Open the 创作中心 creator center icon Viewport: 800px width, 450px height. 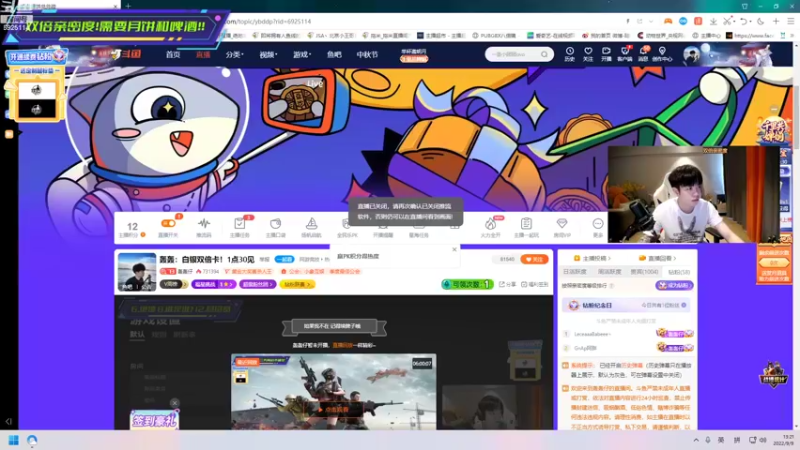[662, 54]
